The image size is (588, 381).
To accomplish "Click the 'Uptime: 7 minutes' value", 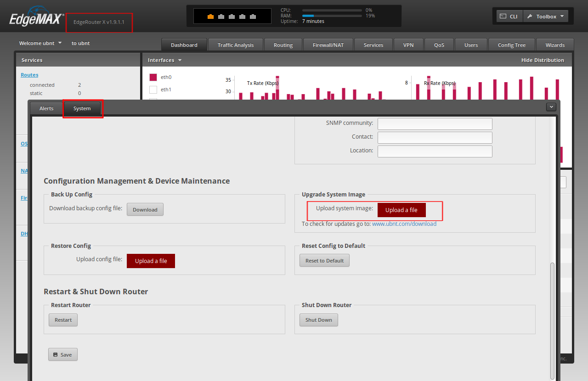I will pyautogui.click(x=313, y=21).
